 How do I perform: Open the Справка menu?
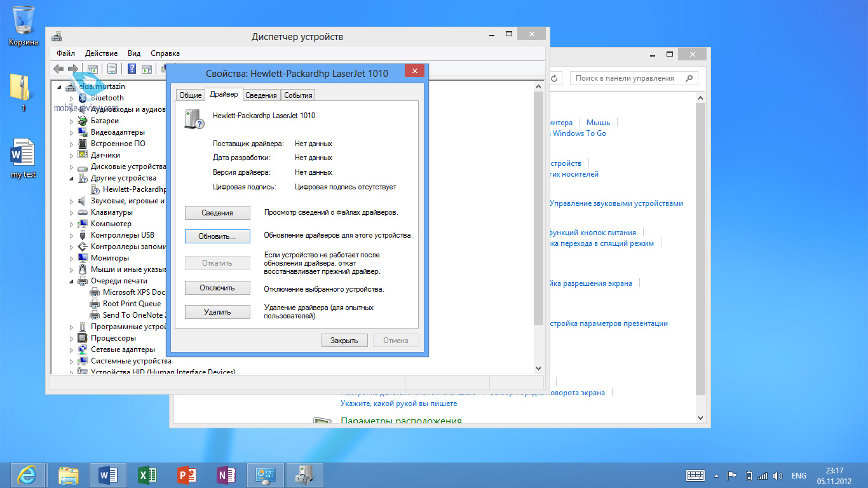(165, 53)
